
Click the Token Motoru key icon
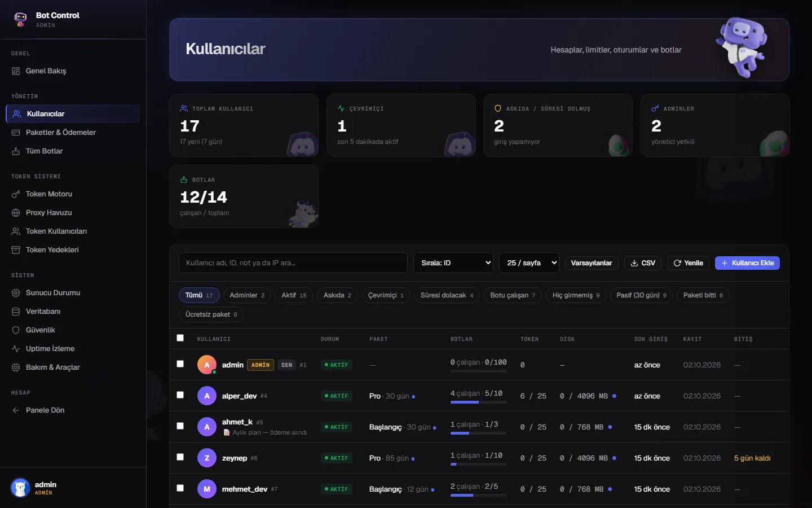16,194
